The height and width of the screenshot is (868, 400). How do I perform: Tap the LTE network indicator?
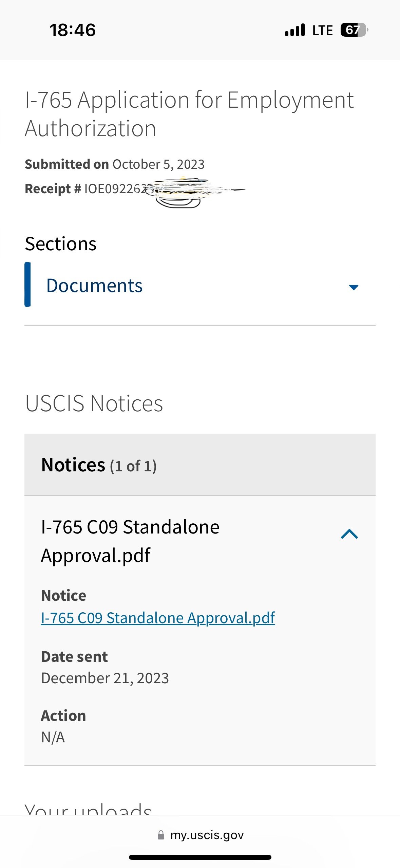[x=322, y=31]
